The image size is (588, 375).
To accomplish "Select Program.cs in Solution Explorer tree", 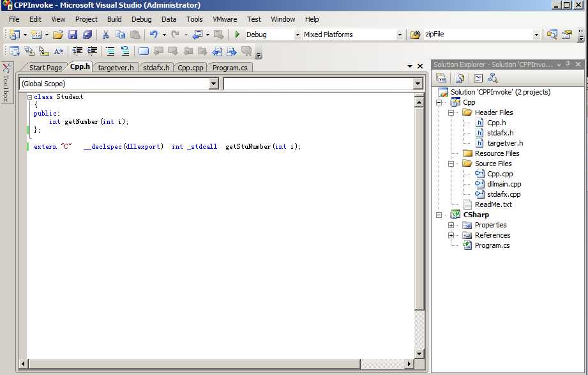I will coord(492,245).
